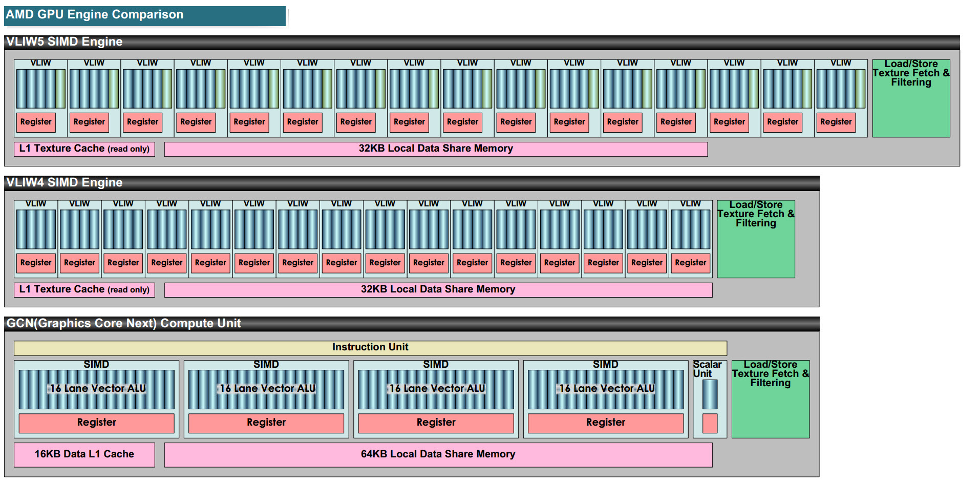Select L1 Texture Cache in VLIW5 engine

[84, 149]
